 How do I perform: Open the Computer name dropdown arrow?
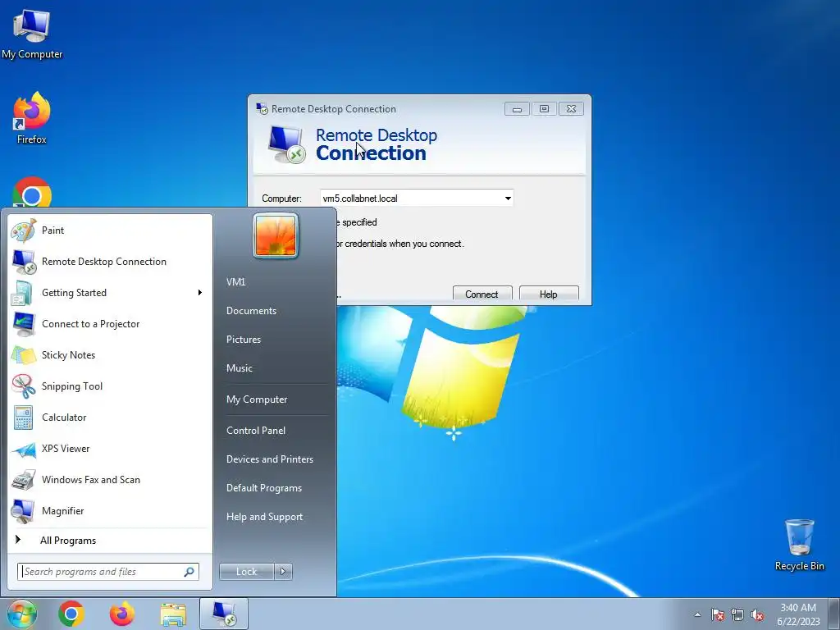tap(507, 199)
